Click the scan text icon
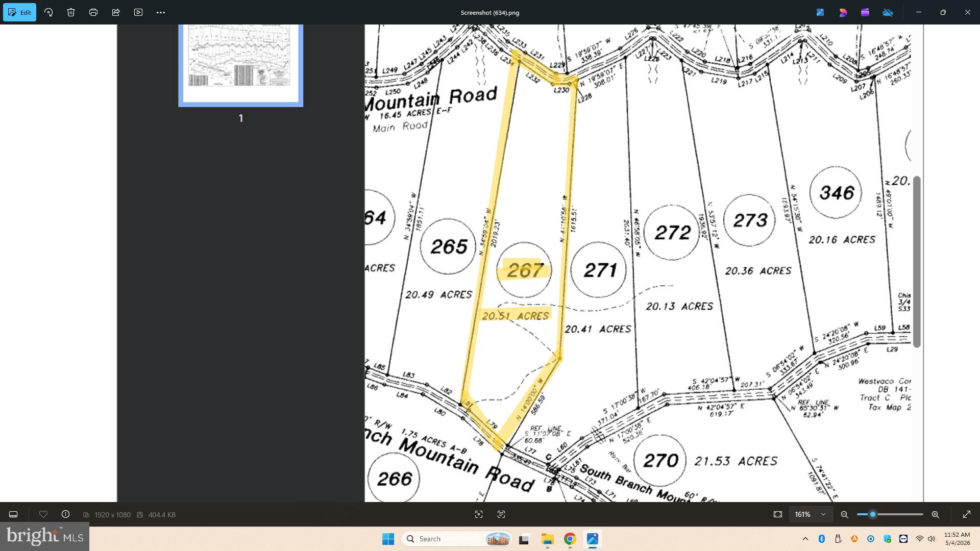Viewport: 980px width, 551px height. pos(501,514)
